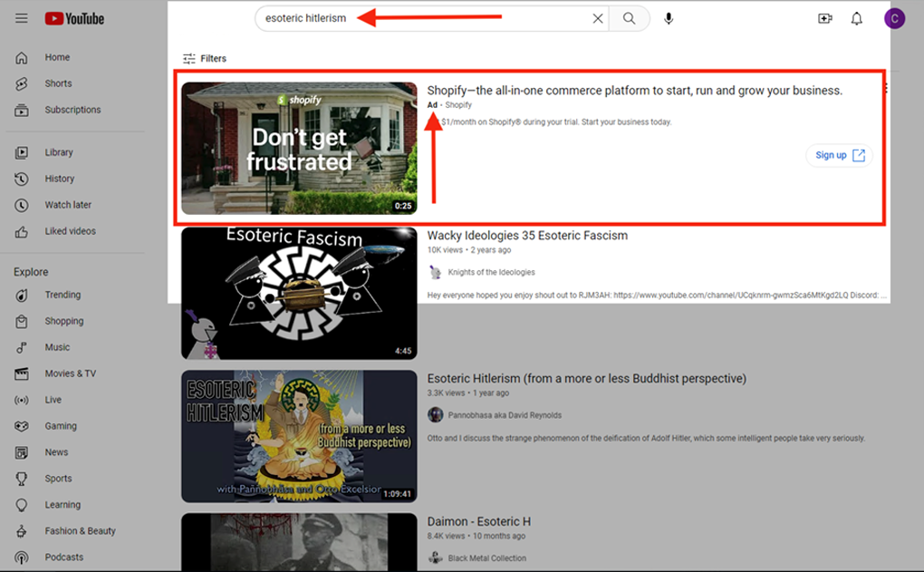Select Trending under Explore

63,295
